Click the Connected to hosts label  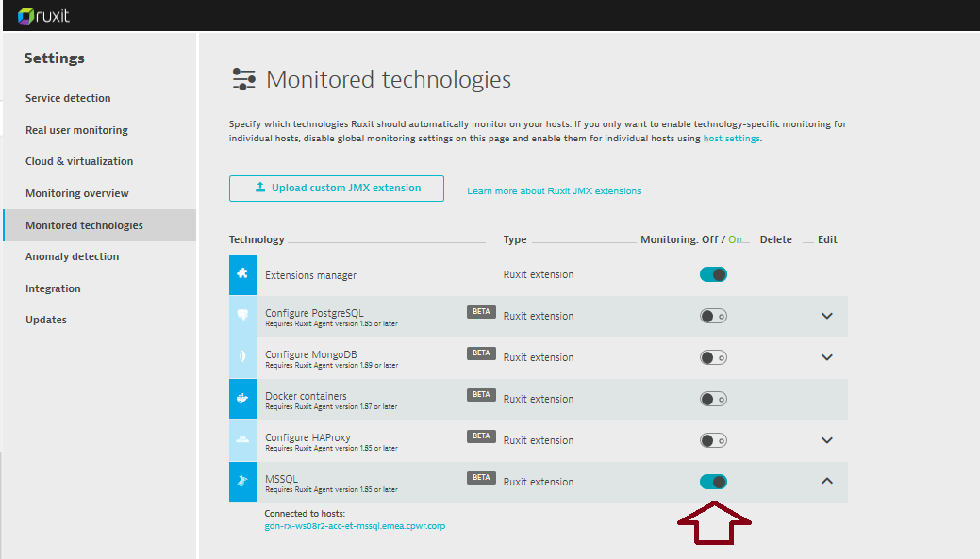305,514
